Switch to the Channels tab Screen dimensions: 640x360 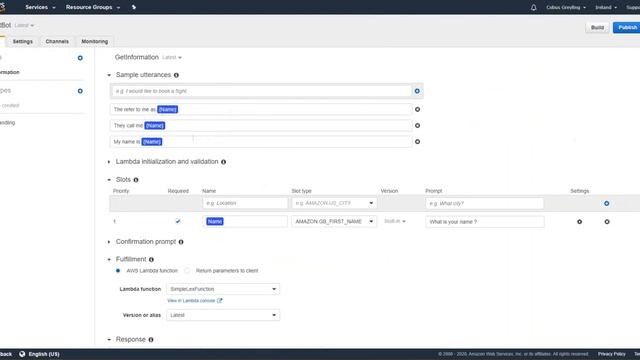(x=57, y=42)
